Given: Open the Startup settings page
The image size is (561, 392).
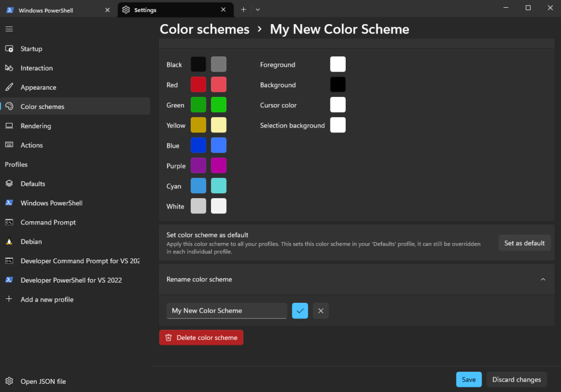Looking at the screenshot, I should [x=31, y=49].
